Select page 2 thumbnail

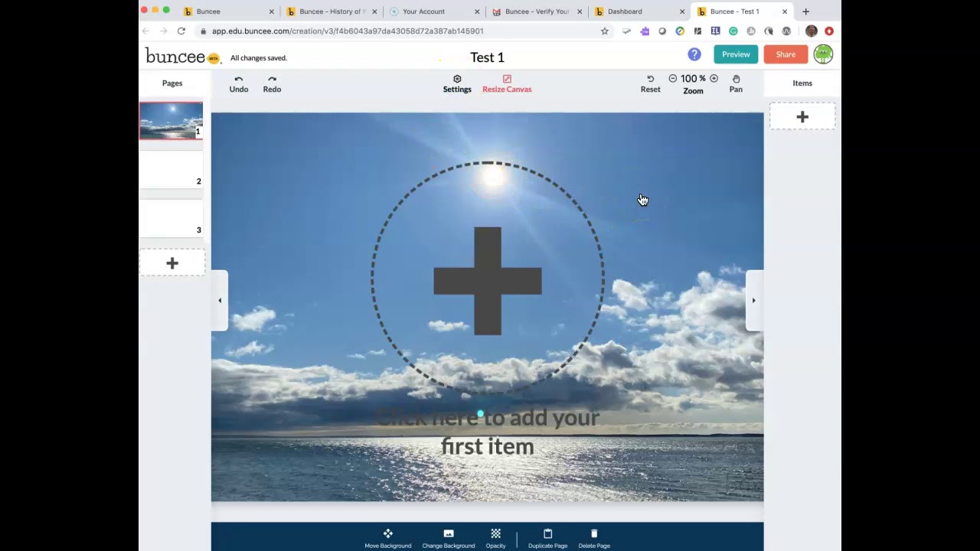pos(171,169)
